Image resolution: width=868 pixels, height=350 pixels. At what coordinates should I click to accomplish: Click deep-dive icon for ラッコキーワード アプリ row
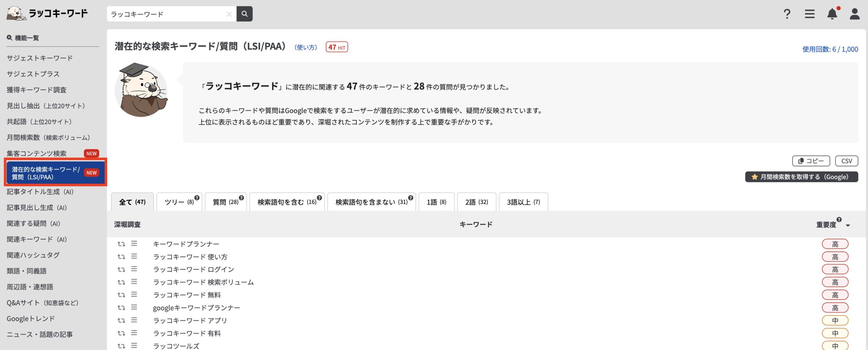[x=121, y=320]
